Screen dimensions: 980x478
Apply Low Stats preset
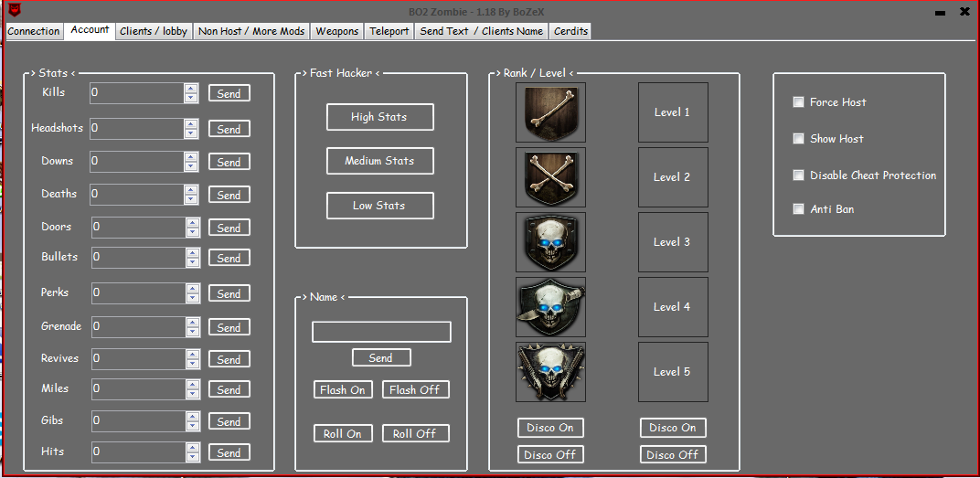[x=380, y=206]
